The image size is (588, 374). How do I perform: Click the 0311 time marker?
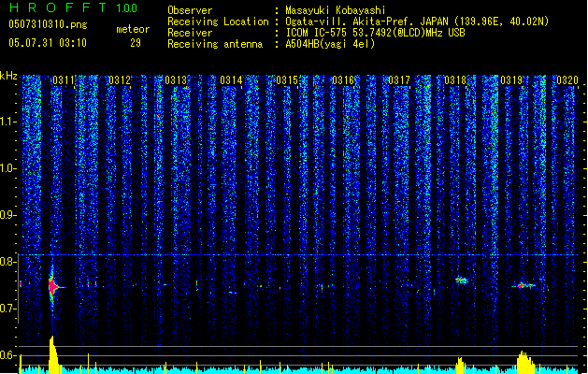pyautogui.click(x=64, y=79)
